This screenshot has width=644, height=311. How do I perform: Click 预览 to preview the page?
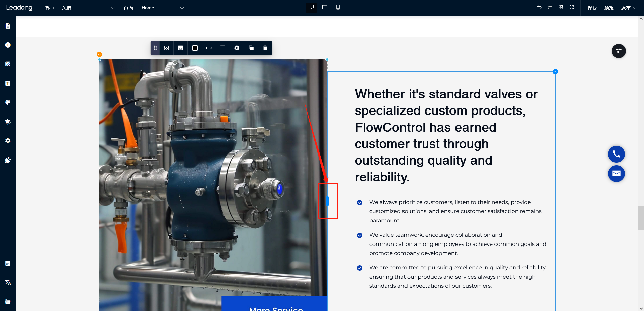tap(609, 8)
